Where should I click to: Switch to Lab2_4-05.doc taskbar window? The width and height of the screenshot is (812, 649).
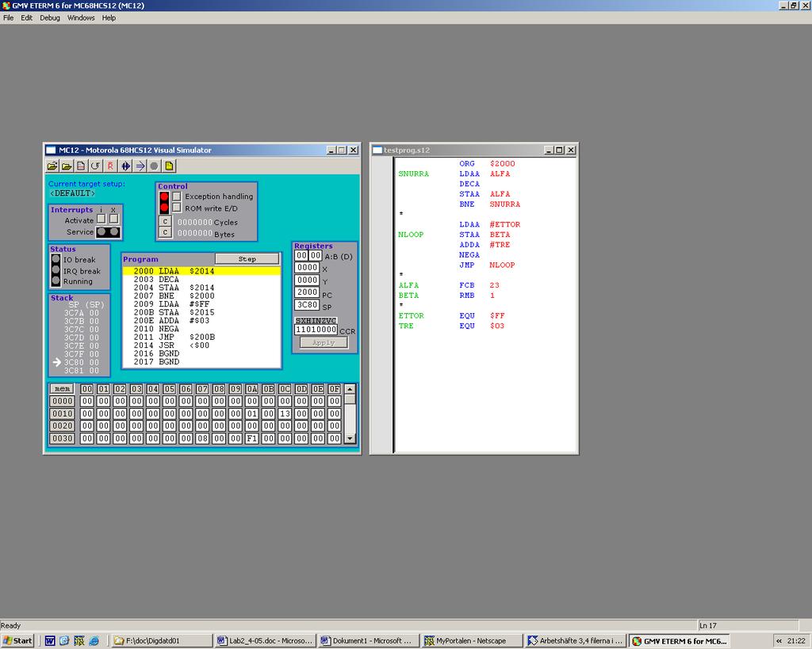pos(265,641)
